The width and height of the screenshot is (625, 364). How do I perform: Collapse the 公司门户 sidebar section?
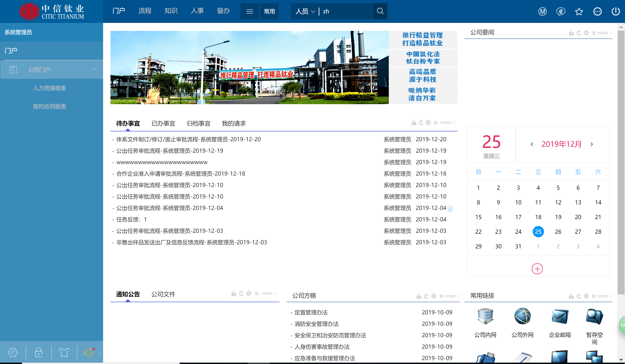[93, 69]
